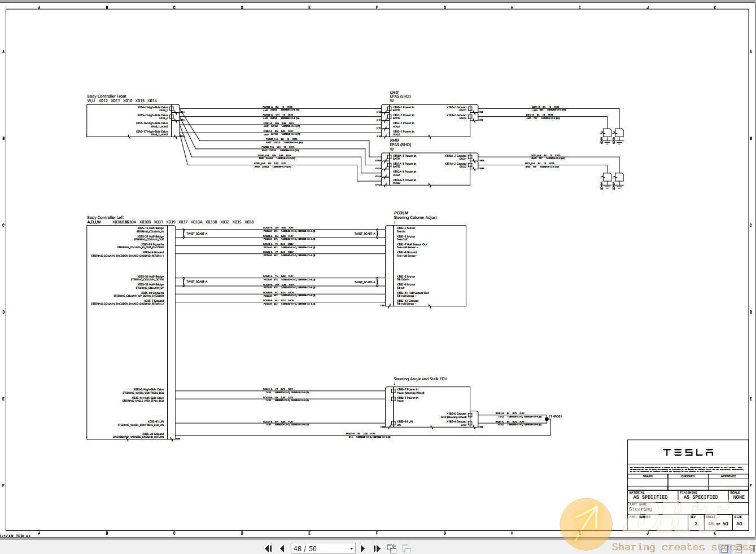Click the 48 of 50 sheet value
Viewport: 756px width, 554px height.
click(x=718, y=524)
